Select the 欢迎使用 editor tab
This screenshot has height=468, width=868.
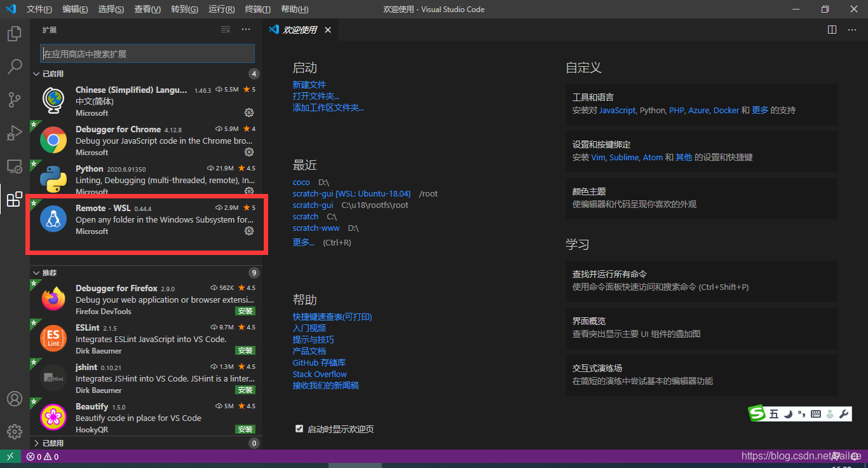click(300, 30)
